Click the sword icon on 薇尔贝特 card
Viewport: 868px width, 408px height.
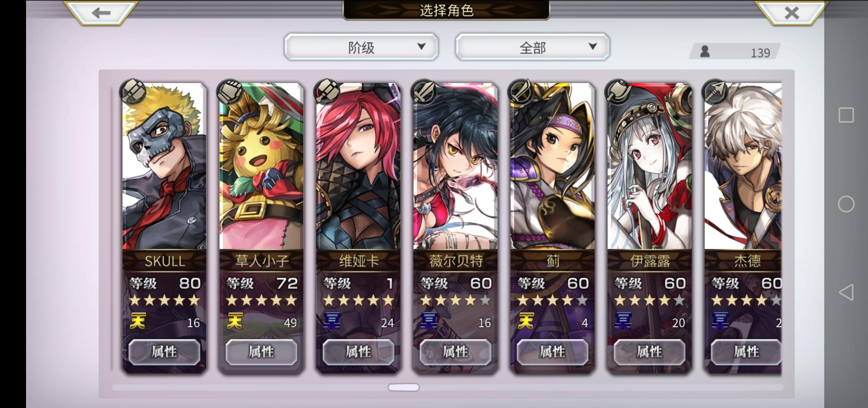[424, 92]
